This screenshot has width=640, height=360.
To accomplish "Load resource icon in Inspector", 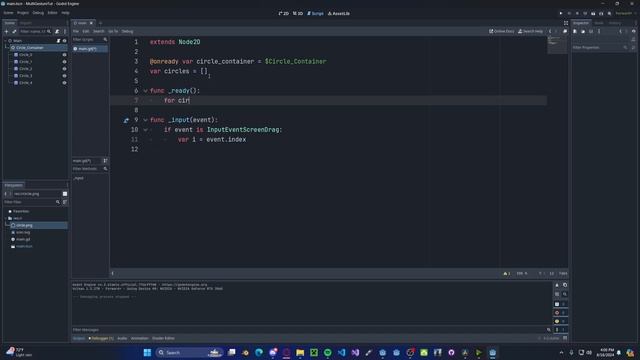I will [583, 31].
